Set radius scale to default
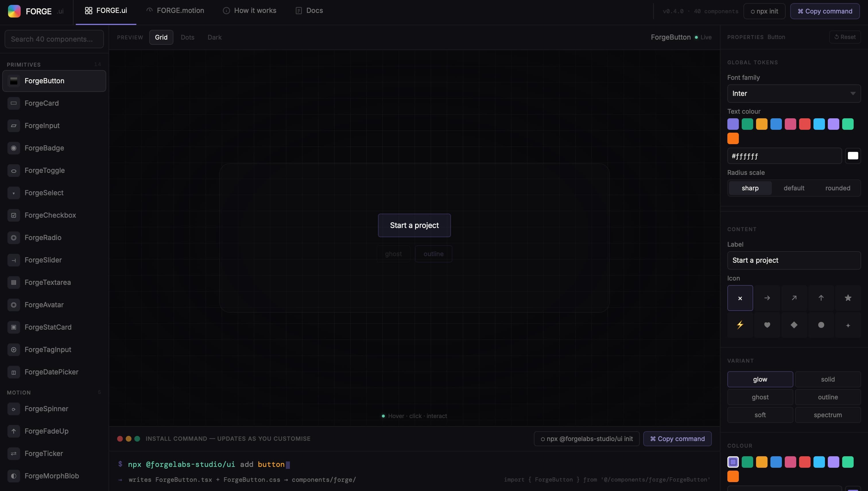 coord(794,188)
